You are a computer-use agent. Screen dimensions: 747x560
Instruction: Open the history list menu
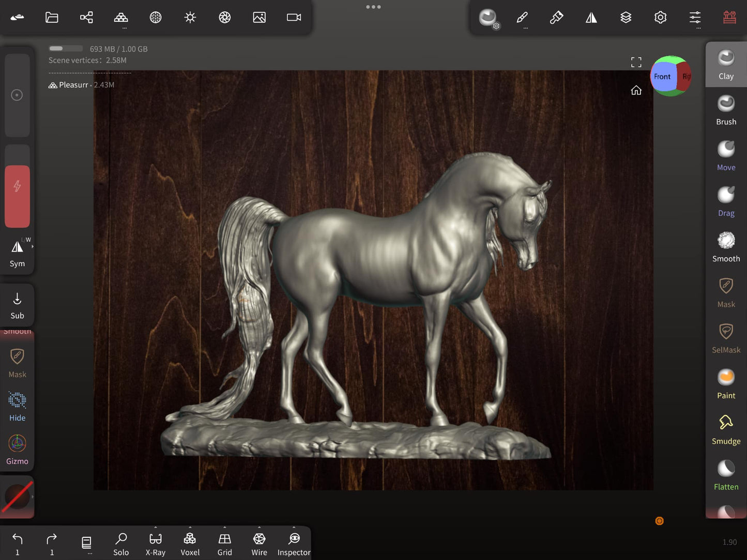86,544
